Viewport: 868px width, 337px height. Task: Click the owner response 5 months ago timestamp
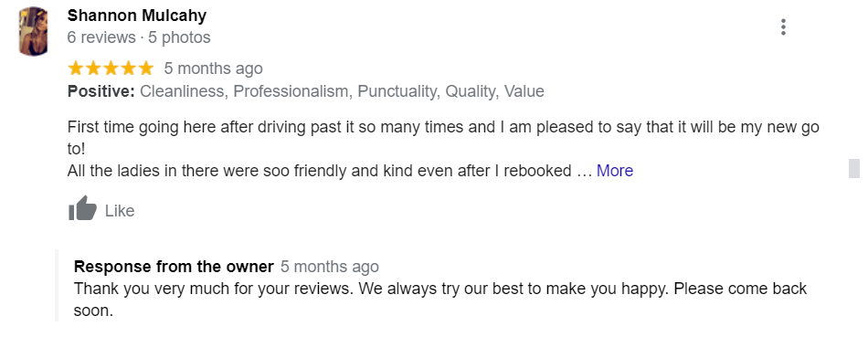[329, 267]
